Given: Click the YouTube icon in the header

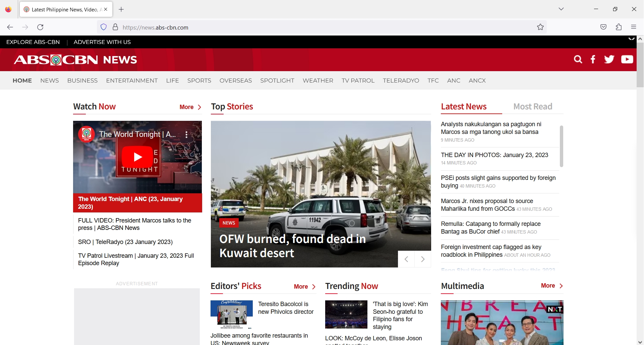Looking at the screenshot, I should click(x=627, y=59).
